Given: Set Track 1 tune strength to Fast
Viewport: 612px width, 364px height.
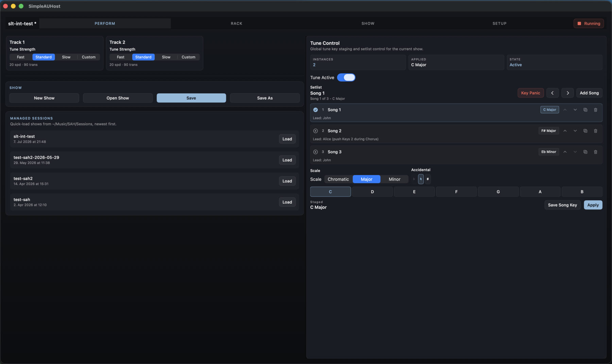Looking at the screenshot, I should (21, 57).
